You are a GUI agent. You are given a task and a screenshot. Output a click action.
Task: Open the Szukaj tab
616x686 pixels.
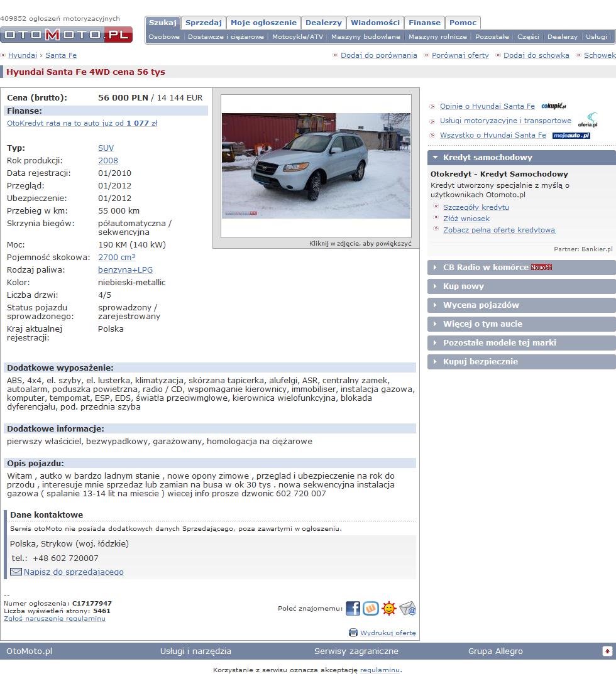click(x=162, y=23)
